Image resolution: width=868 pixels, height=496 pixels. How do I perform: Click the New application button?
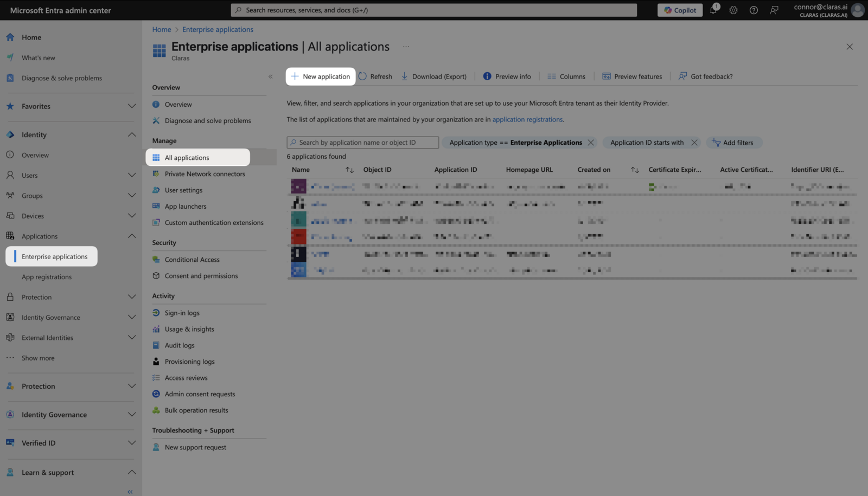pyautogui.click(x=321, y=76)
